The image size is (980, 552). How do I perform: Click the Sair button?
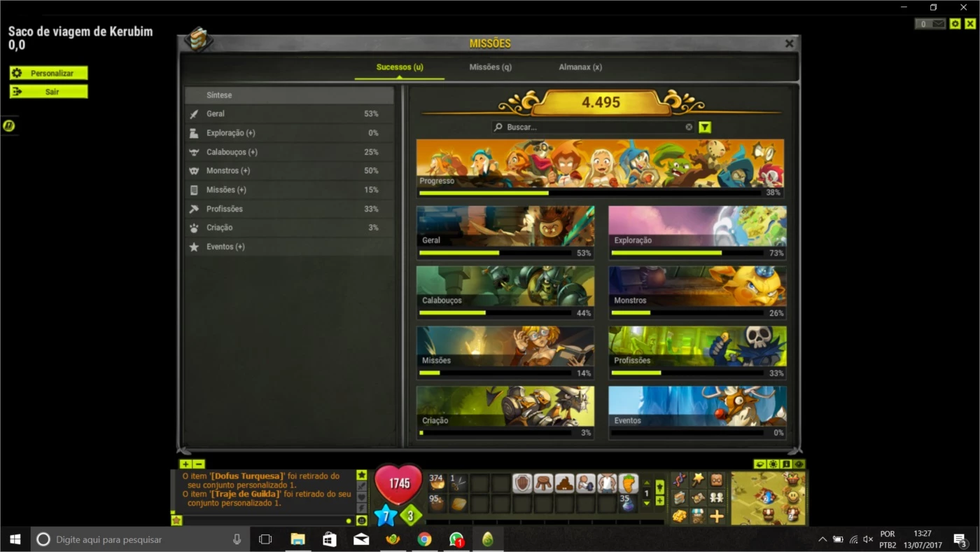(48, 92)
